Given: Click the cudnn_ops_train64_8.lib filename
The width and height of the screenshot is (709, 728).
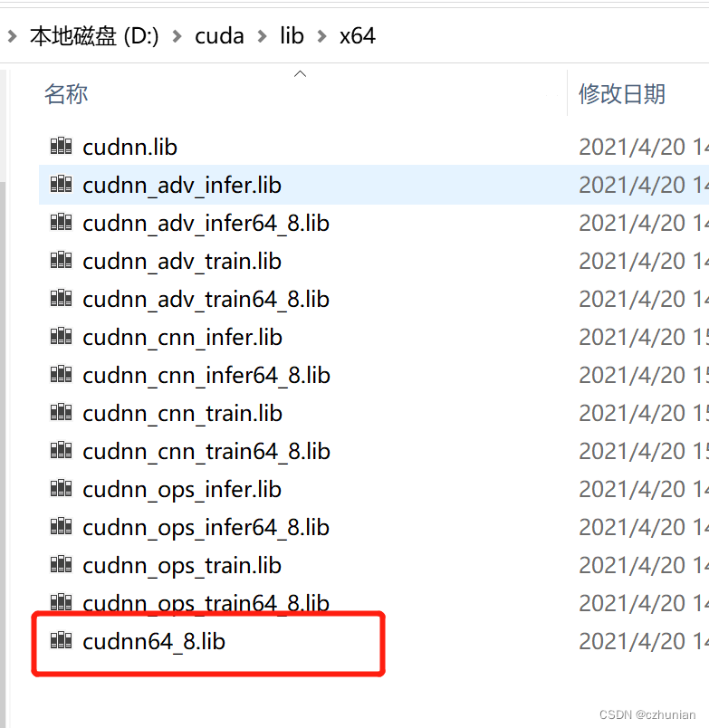Looking at the screenshot, I should 206,603.
